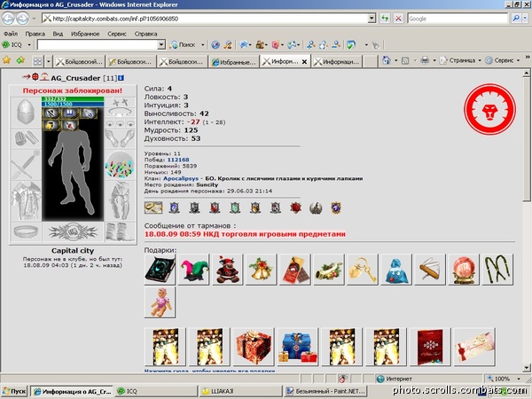Open the Файл menu
This screenshot has width=532, height=399.
(x=10, y=34)
